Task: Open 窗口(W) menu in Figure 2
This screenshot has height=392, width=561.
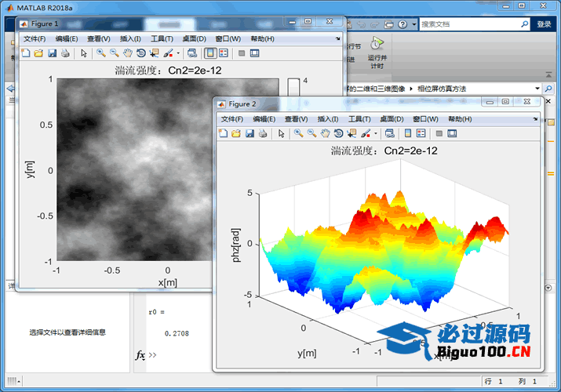Action: point(425,119)
